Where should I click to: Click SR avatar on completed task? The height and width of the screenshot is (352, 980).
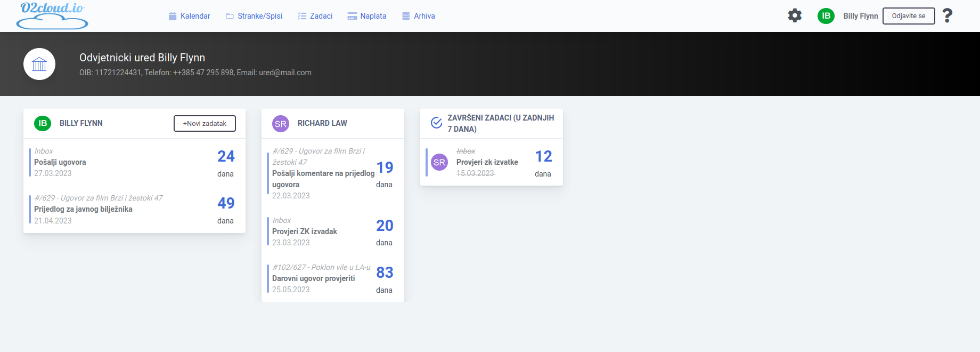439,163
